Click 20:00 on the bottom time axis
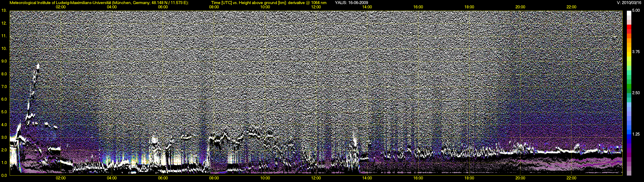 [520, 178]
